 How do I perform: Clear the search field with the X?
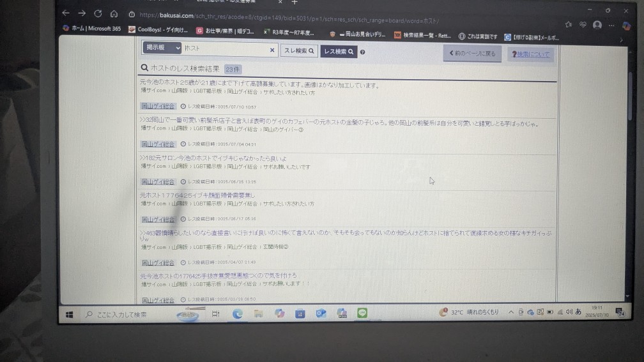(x=272, y=50)
